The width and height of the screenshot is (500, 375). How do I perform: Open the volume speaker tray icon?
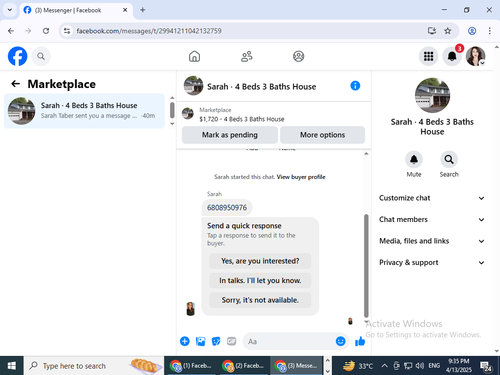coord(420,366)
